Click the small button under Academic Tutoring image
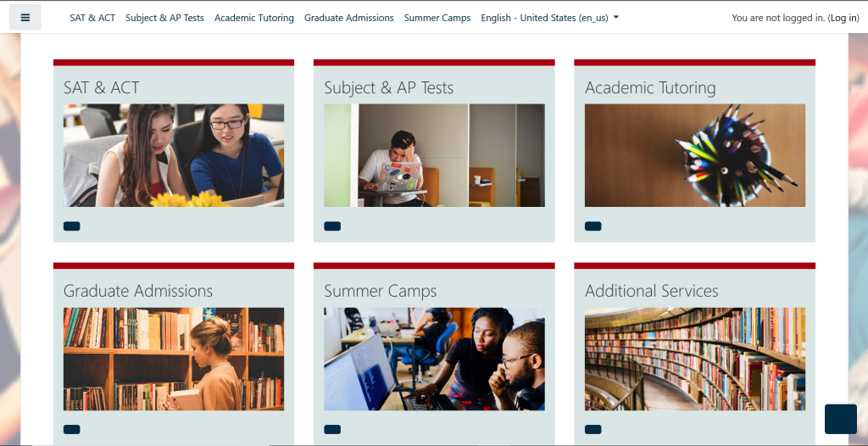Image resolution: width=868 pixels, height=446 pixels. [x=593, y=226]
